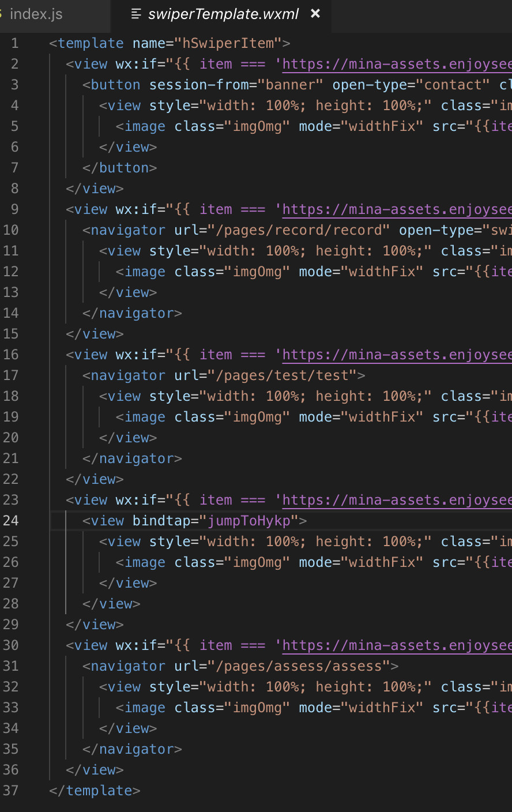This screenshot has width=512, height=812.
Task: Click </view> closing tag on line 28
Action: tap(111, 604)
